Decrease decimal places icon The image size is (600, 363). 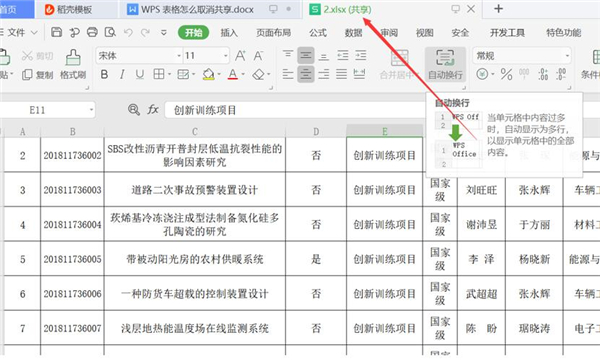coord(561,74)
